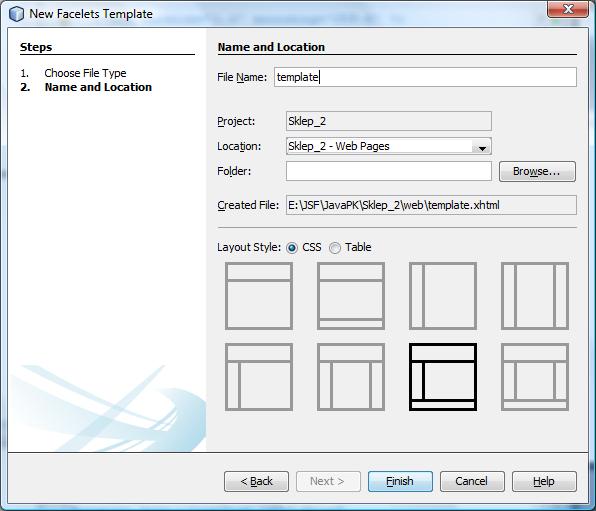The height and width of the screenshot is (511, 596).
Task: Select the CSS layout style radio button
Action: point(292,248)
